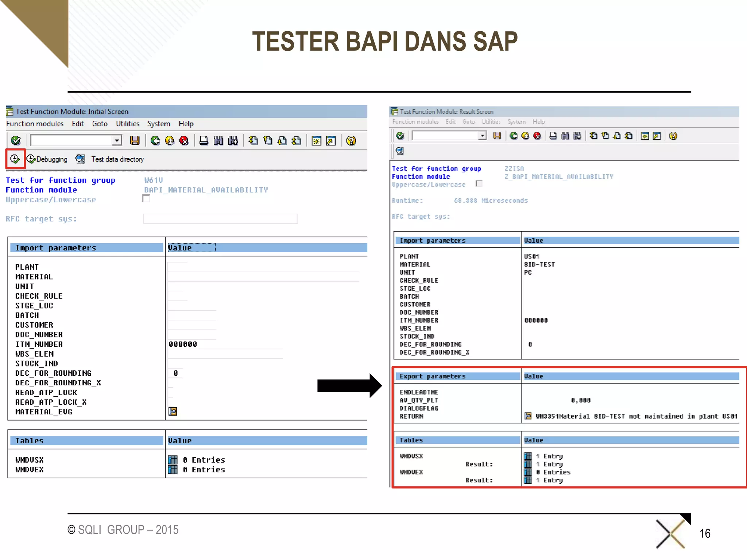Open command field dropdown in Result Screen
This screenshot has height=560, width=747.
click(482, 136)
